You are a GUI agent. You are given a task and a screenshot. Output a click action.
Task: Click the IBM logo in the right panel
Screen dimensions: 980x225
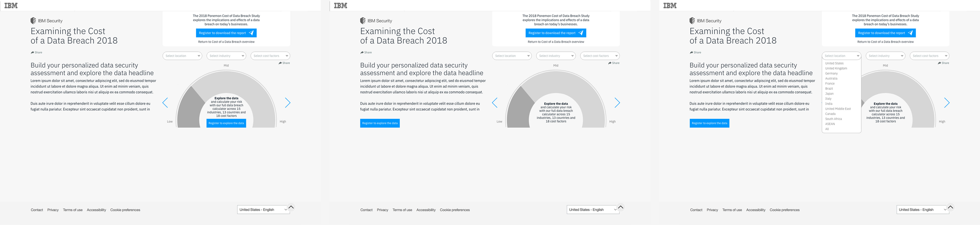click(x=670, y=5)
